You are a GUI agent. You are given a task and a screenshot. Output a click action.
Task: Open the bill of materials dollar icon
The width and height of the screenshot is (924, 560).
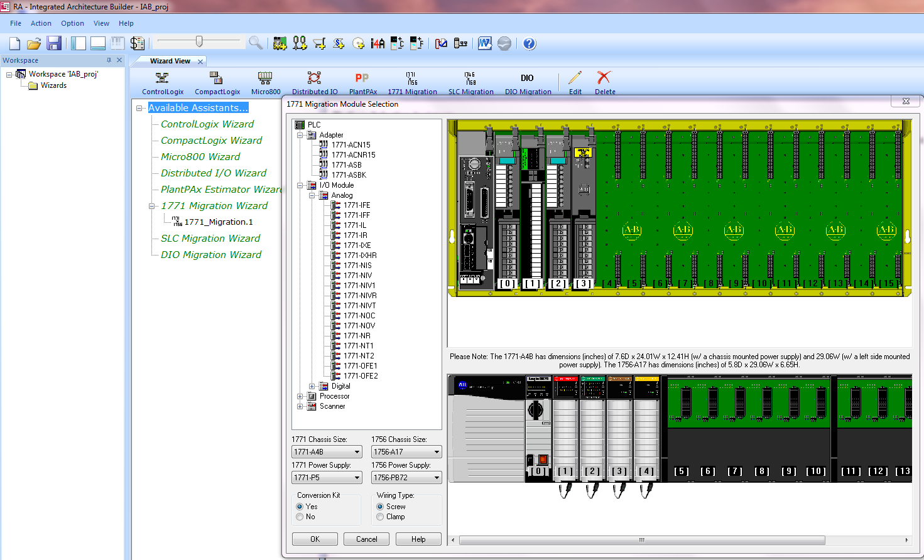pyautogui.click(x=137, y=43)
